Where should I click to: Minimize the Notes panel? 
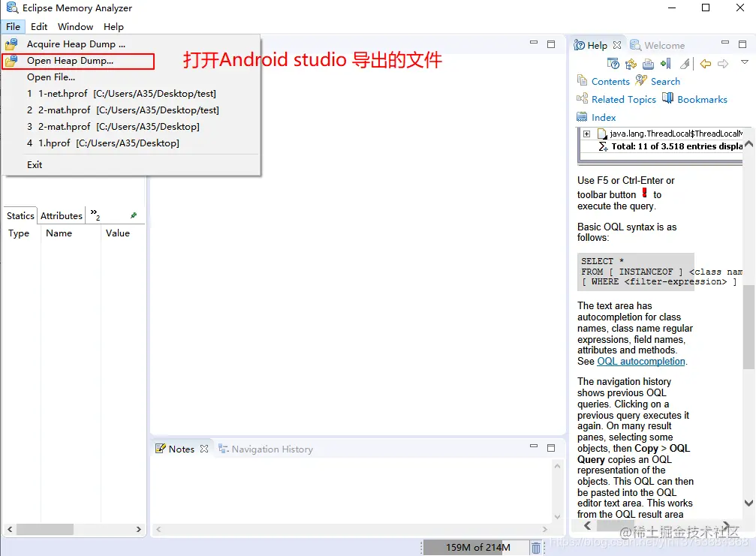pos(533,446)
